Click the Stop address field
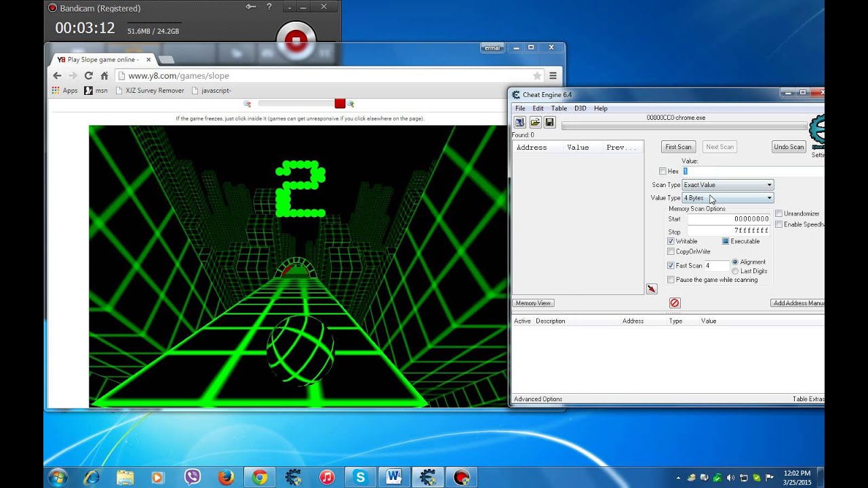Screen dimensions: 868x488 pos(729,231)
